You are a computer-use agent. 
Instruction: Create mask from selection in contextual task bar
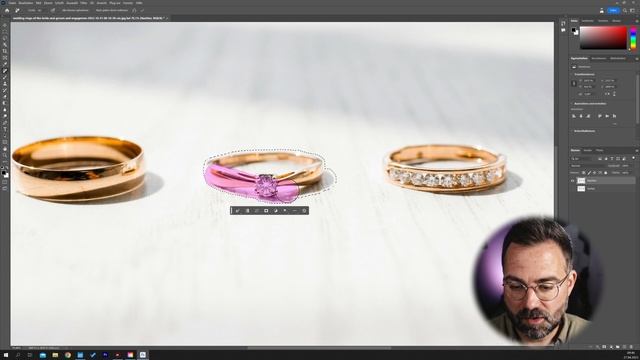266,211
